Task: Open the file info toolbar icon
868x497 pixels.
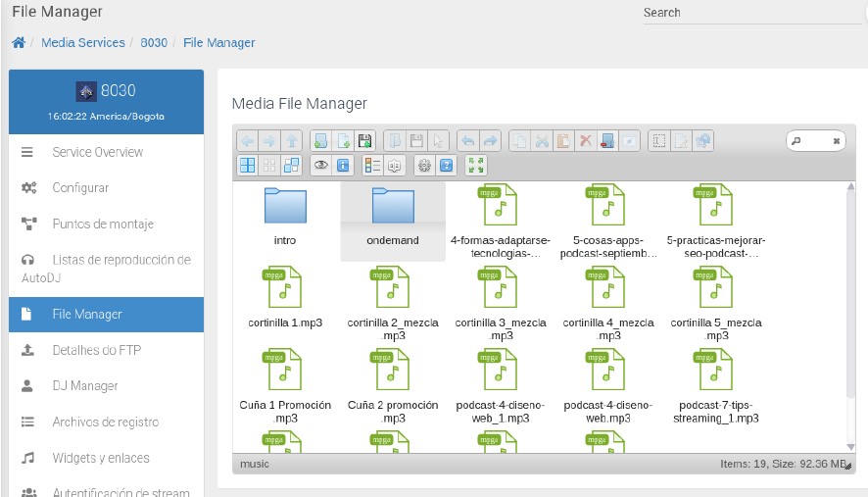Action: pos(343,166)
